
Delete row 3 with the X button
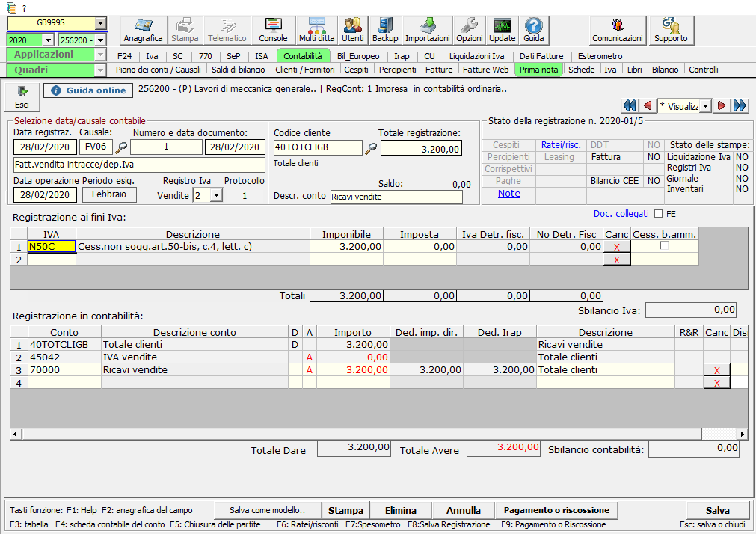point(716,370)
